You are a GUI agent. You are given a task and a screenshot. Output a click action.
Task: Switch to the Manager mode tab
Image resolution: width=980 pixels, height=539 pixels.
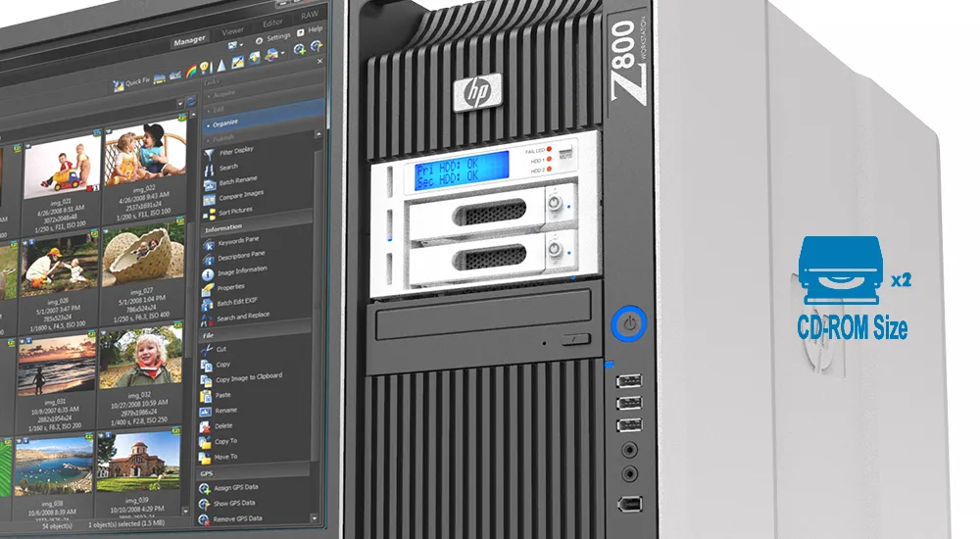(189, 40)
